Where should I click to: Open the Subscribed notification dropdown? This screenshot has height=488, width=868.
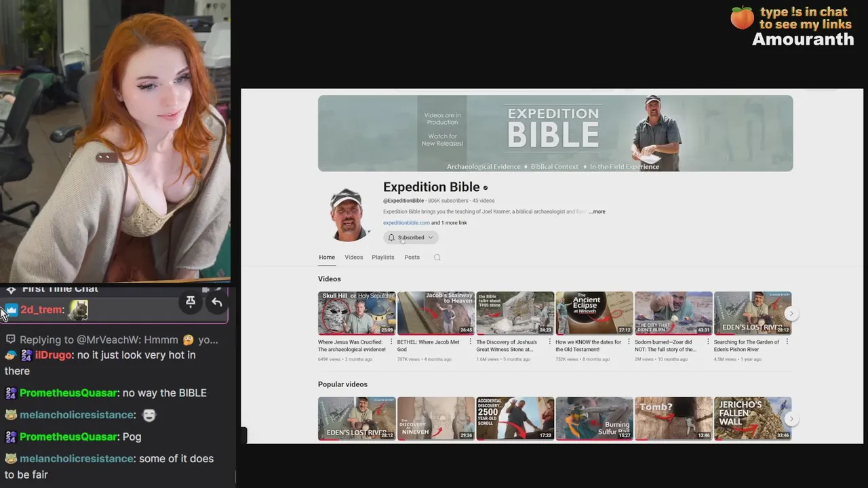[411, 237]
